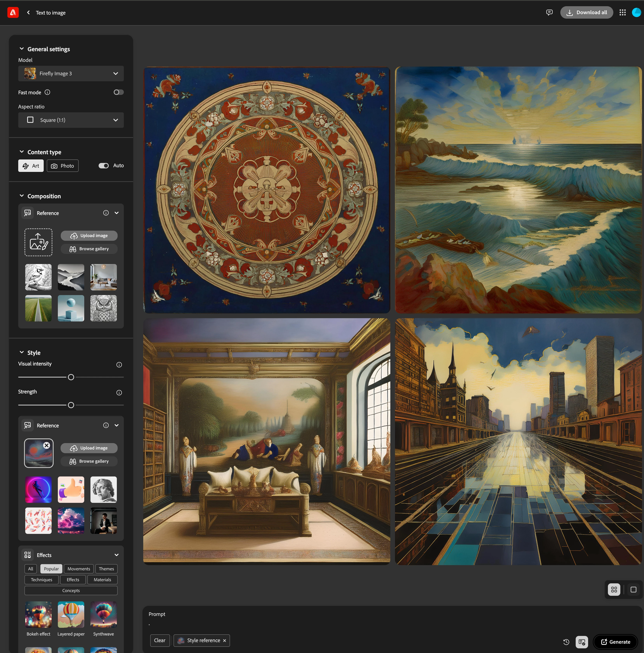Click the Generate button

point(615,642)
